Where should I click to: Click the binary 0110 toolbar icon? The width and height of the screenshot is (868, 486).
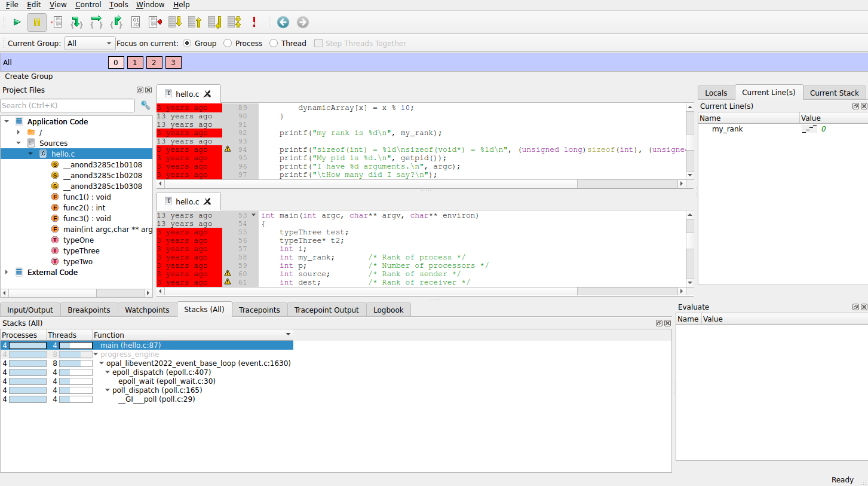136,22
